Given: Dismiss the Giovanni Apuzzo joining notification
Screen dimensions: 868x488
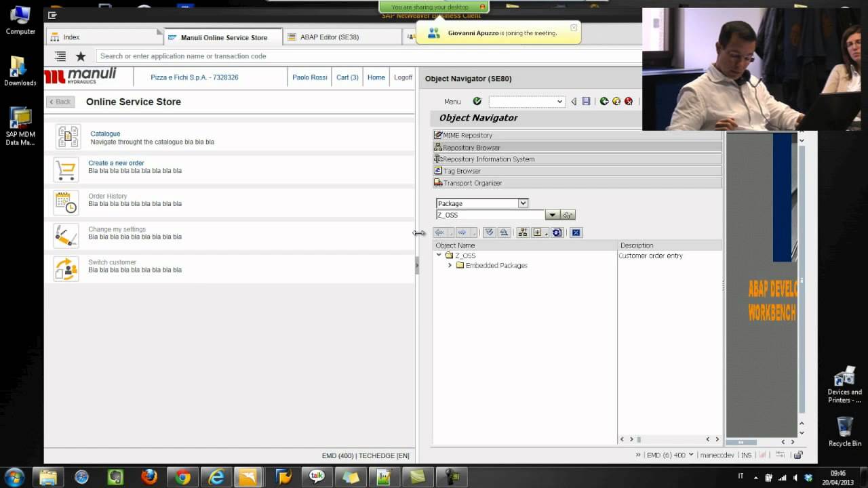Looking at the screenshot, I should point(574,28).
